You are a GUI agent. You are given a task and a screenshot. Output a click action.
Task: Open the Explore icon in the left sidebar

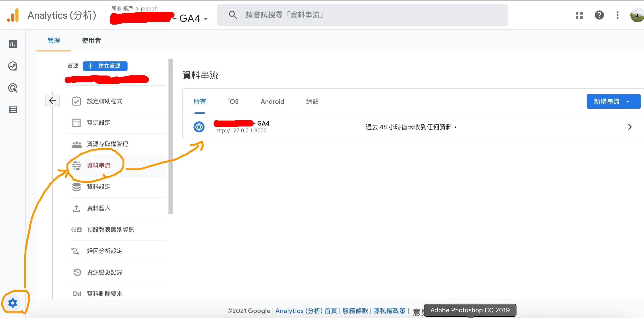click(x=13, y=66)
